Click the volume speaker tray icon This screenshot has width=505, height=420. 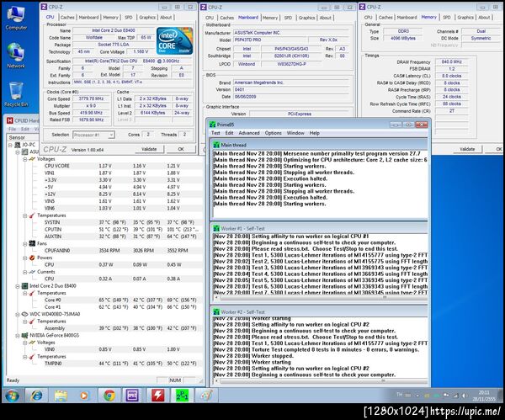click(x=464, y=396)
